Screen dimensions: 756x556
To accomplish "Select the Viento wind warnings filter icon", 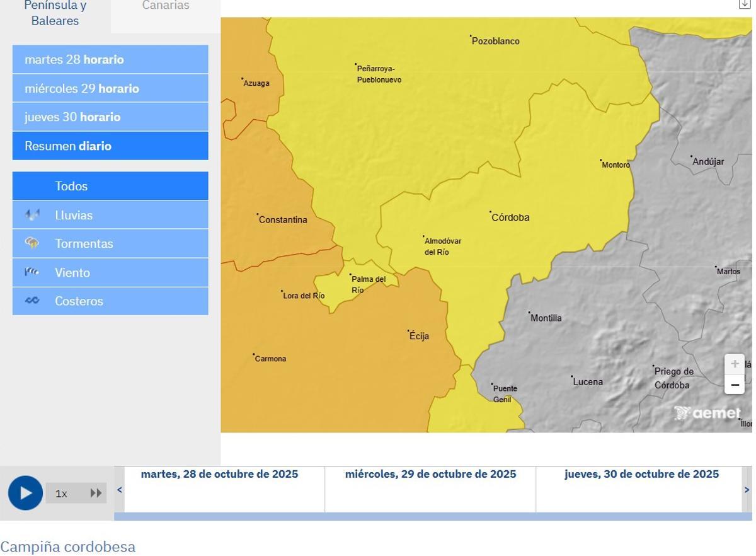I will pos(32,272).
